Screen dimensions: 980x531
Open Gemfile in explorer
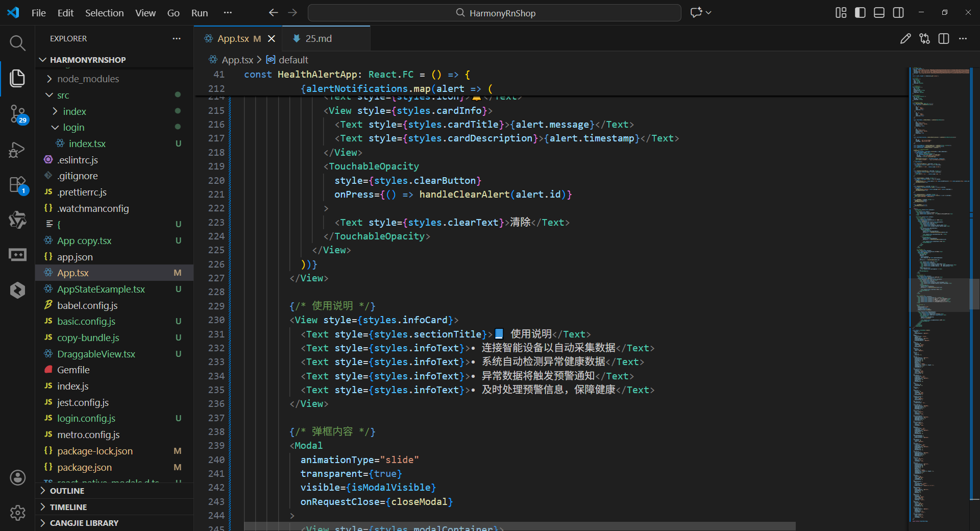[x=114, y=370]
